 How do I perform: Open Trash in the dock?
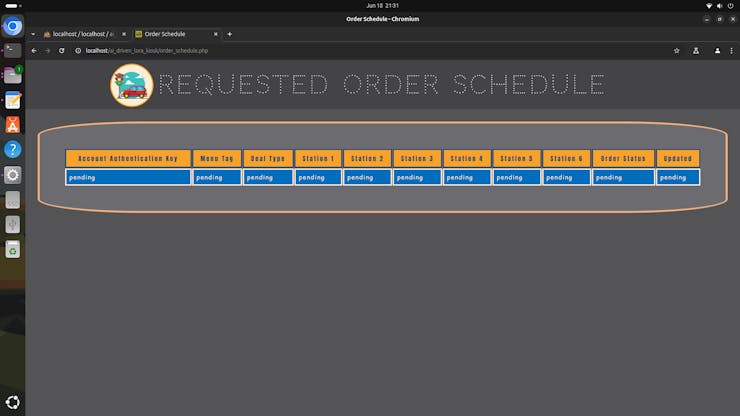click(x=13, y=249)
